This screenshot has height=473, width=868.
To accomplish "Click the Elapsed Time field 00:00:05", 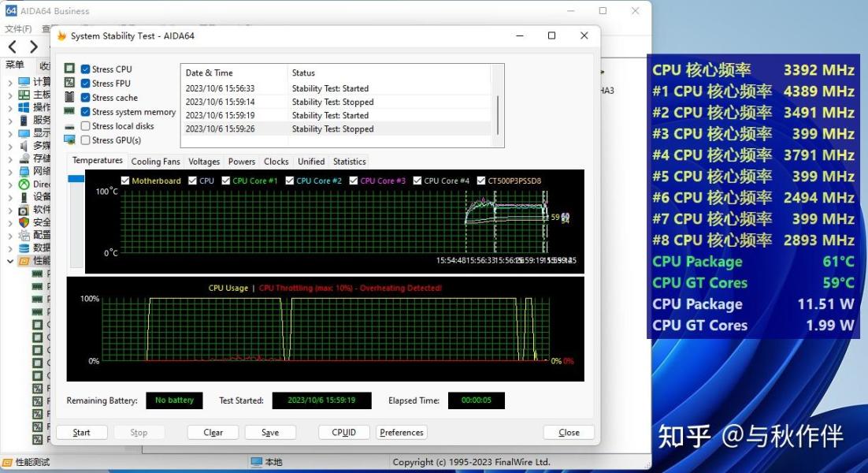I will [x=476, y=400].
